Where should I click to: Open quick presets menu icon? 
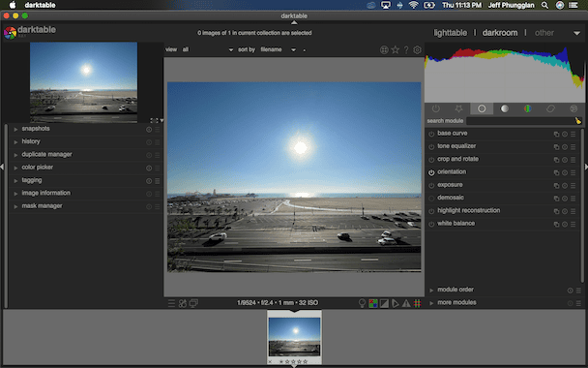click(171, 303)
